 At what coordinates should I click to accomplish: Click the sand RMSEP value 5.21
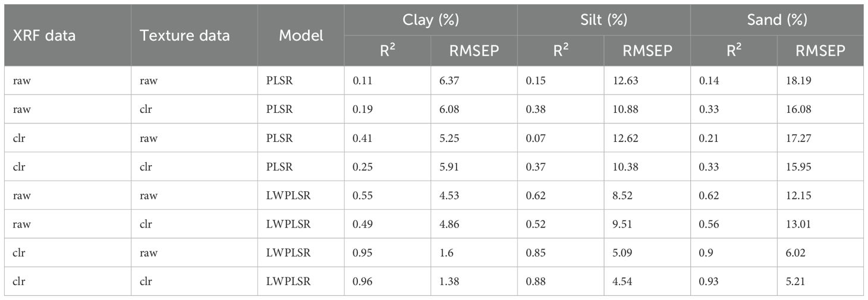point(796,282)
